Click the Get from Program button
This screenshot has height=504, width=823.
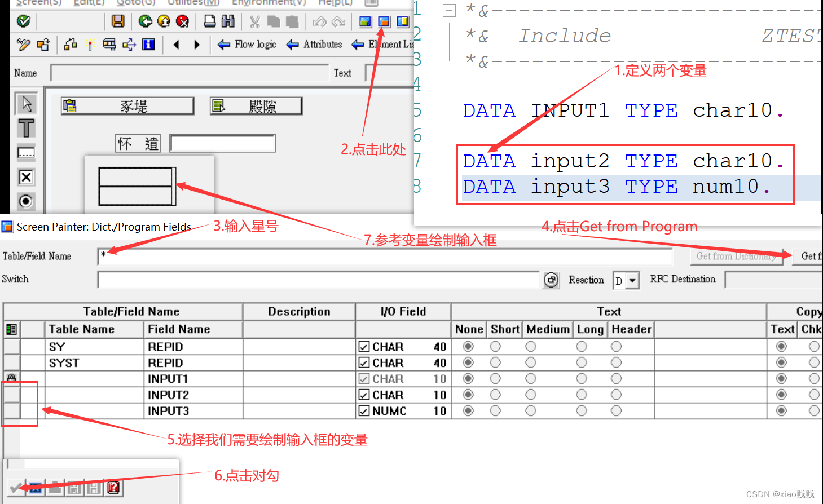[808, 257]
